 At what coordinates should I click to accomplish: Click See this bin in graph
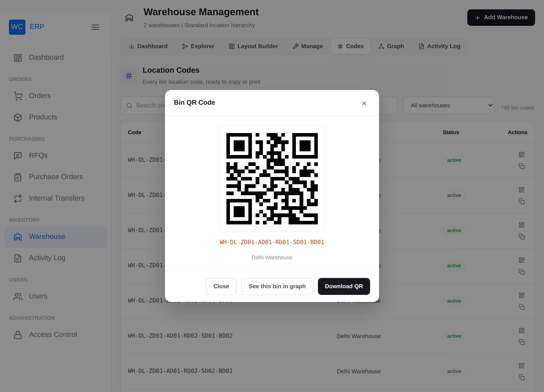click(277, 286)
